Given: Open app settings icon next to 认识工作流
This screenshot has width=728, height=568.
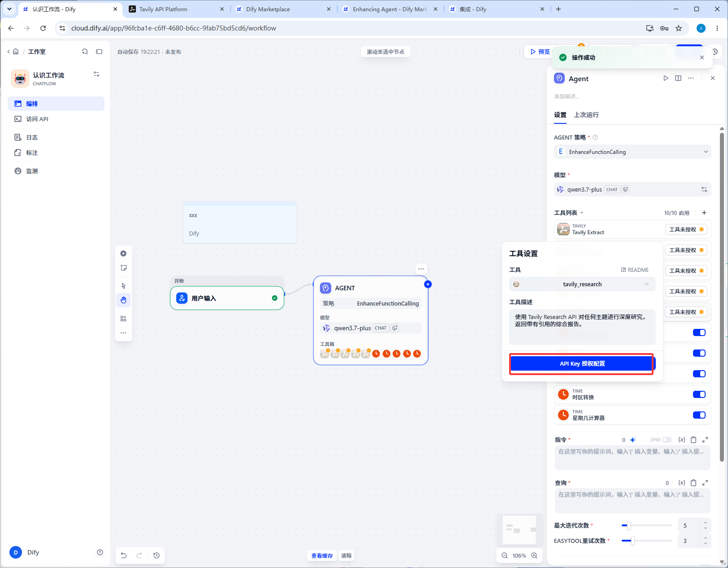Looking at the screenshot, I should tap(96, 74).
